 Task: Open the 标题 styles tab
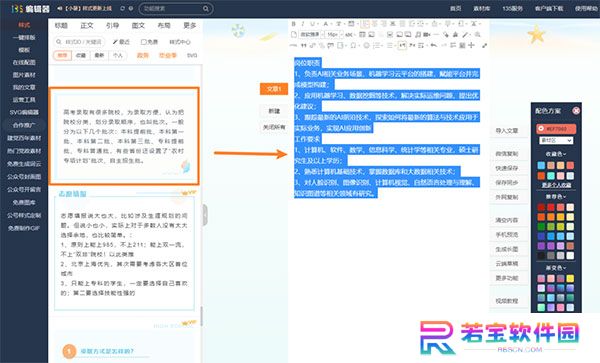(61, 26)
